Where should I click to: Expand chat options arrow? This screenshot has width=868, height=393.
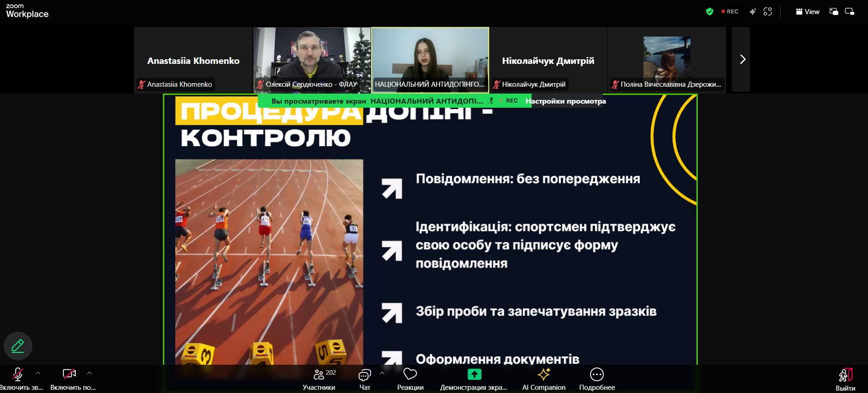[x=382, y=373]
